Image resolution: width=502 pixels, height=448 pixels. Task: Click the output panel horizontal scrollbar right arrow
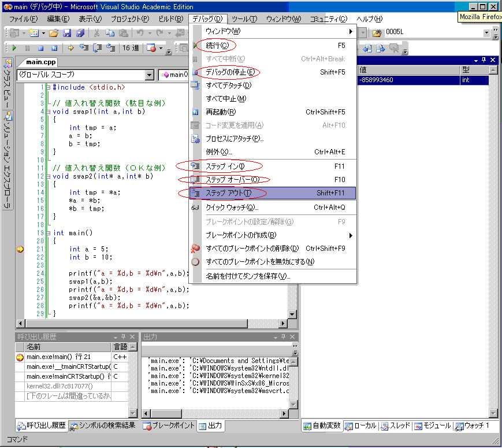[x=284, y=414]
